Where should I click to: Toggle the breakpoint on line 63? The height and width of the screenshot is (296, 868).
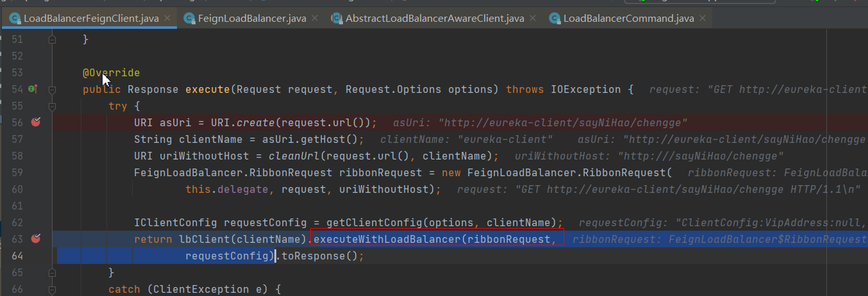click(x=36, y=238)
